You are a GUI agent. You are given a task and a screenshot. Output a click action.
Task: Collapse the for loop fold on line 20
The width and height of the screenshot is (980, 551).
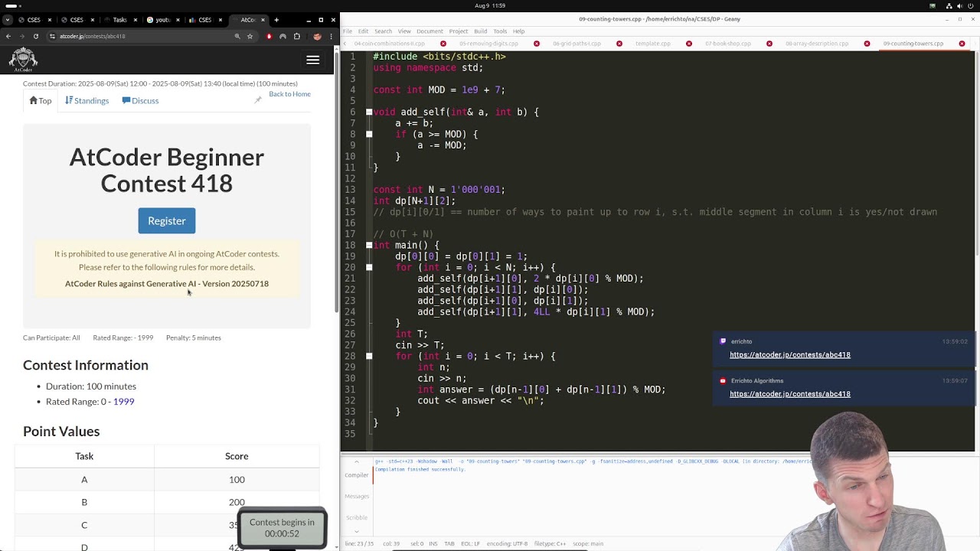369,267
